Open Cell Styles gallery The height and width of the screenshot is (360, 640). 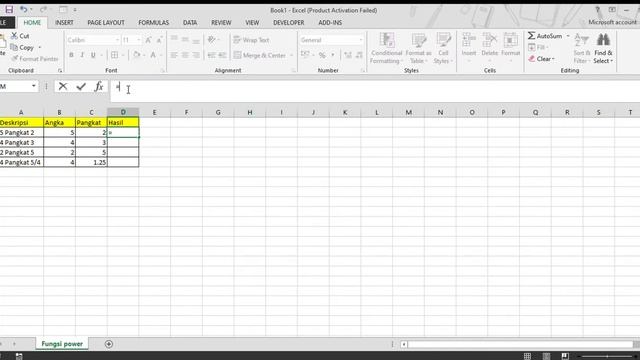[443, 48]
